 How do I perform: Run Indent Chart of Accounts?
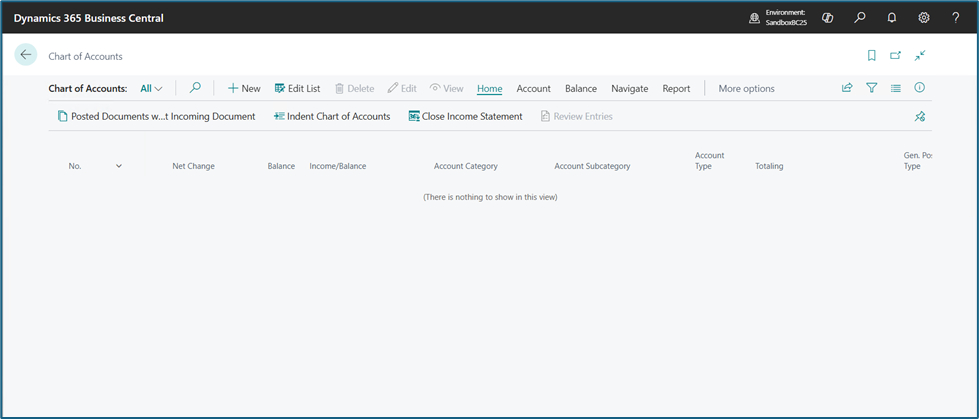pyautogui.click(x=332, y=116)
